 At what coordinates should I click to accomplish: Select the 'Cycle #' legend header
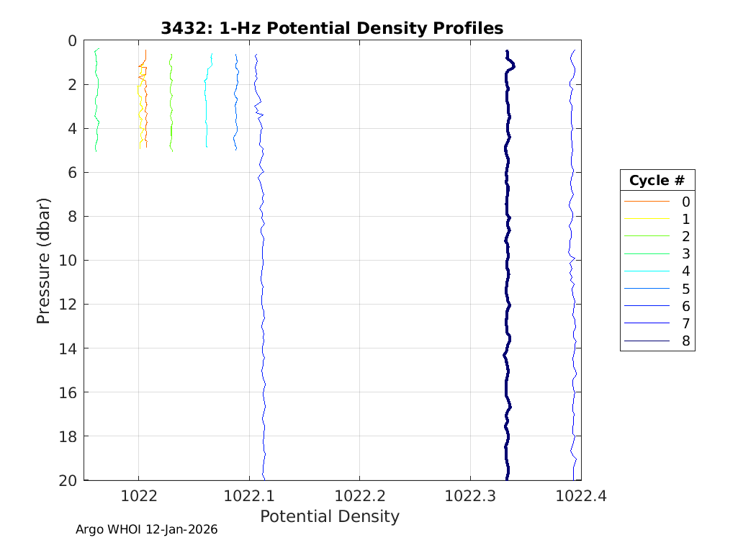pyautogui.click(x=657, y=180)
